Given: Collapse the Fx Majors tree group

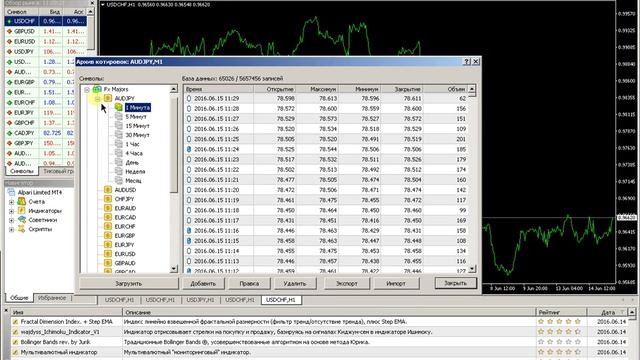Looking at the screenshot, I should [x=87, y=89].
